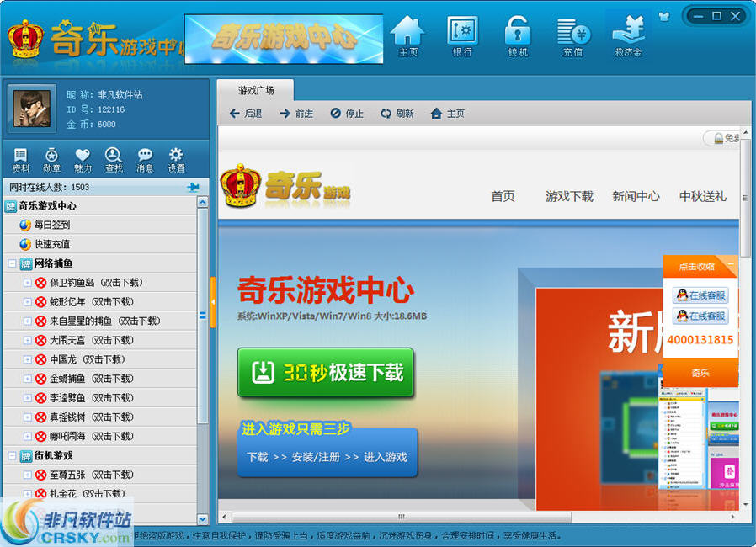Click 刷新 refresh button in browser toolbar
The height and width of the screenshot is (547, 756).
click(x=397, y=114)
